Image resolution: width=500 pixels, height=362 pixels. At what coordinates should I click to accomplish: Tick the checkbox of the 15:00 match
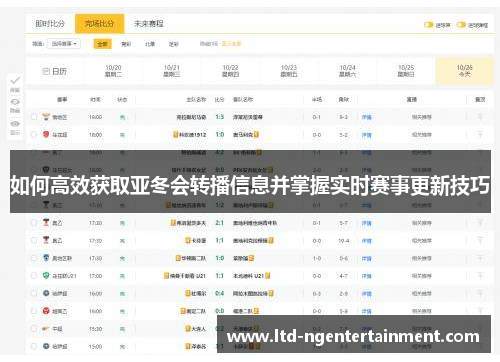(34, 346)
